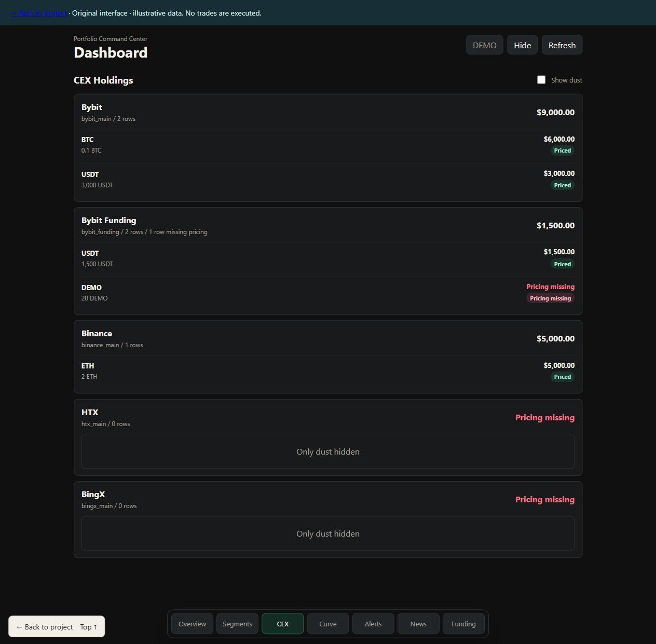Toggle the Show dust checkbox

541,80
